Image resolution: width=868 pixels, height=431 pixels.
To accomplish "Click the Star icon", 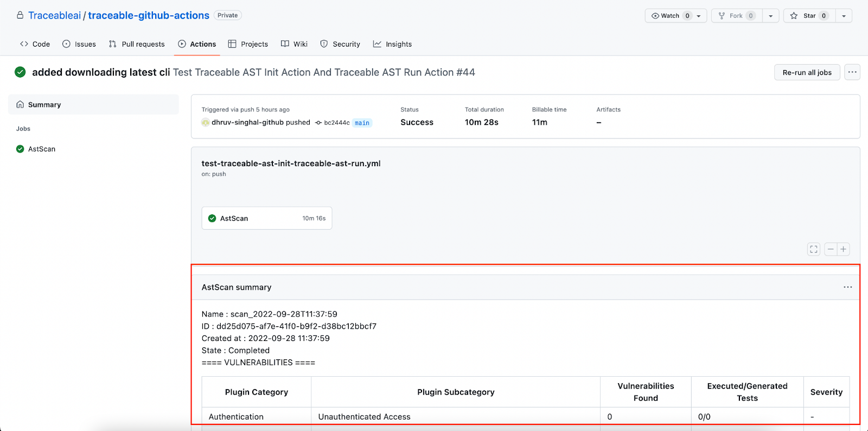I will click(794, 16).
